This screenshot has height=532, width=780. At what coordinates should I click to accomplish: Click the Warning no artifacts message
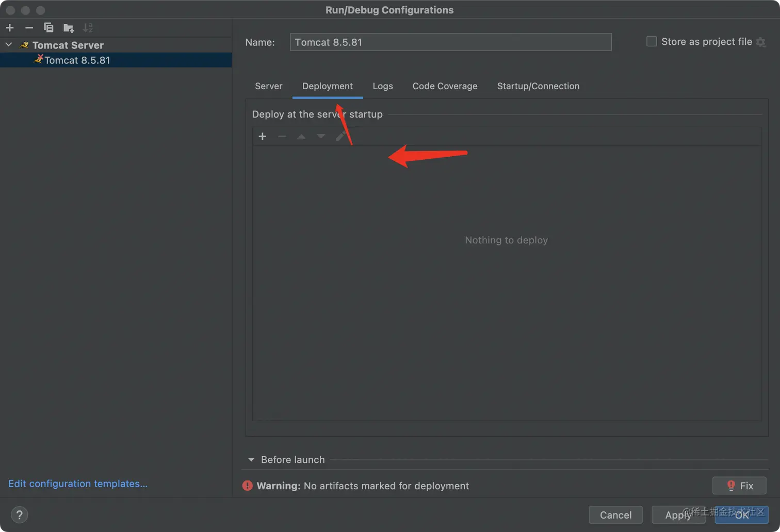[x=363, y=486]
